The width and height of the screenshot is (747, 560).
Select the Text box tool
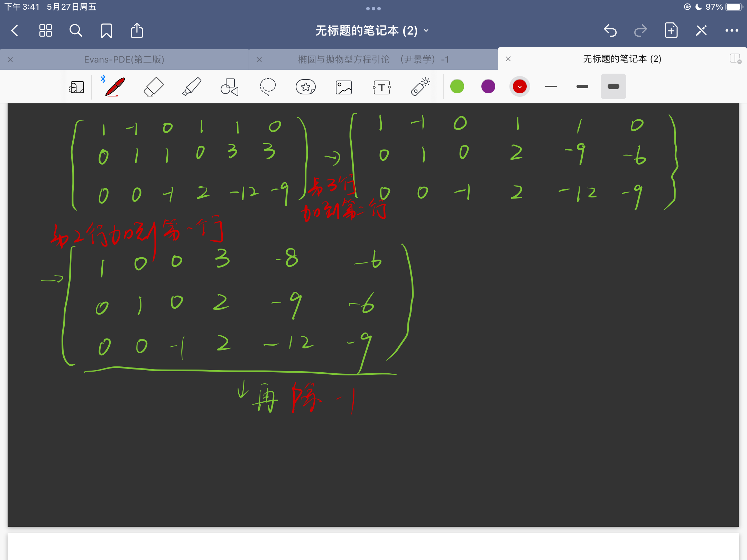point(382,87)
